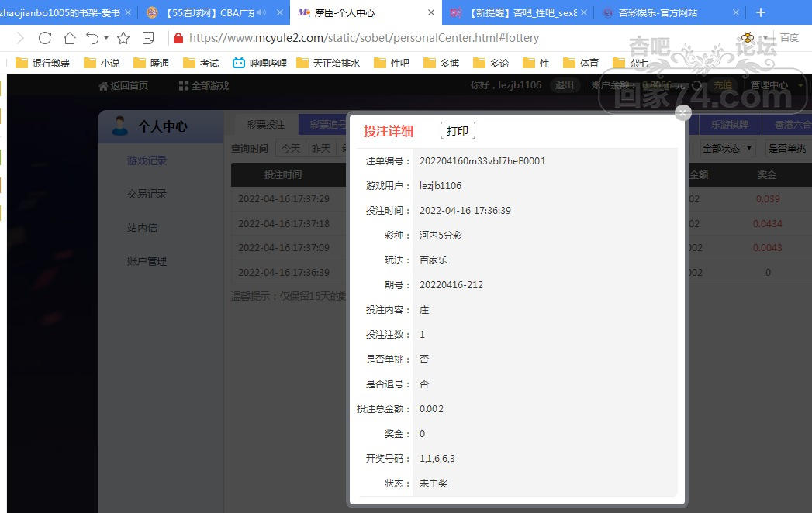The width and height of the screenshot is (812, 513).
Task: Open the 考试 bookmark folder
Action: (x=201, y=63)
